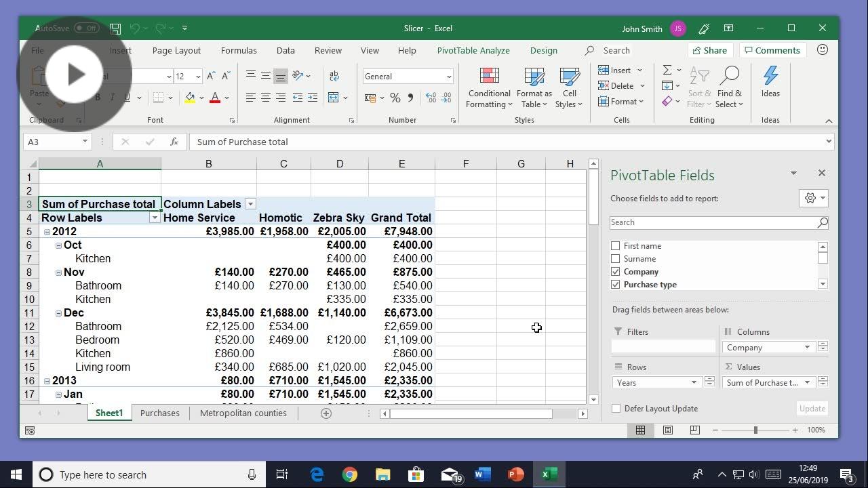Click the AutoSum sigma icon
Image resolution: width=868 pixels, height=488 pixels.
(x=667, y=70)
